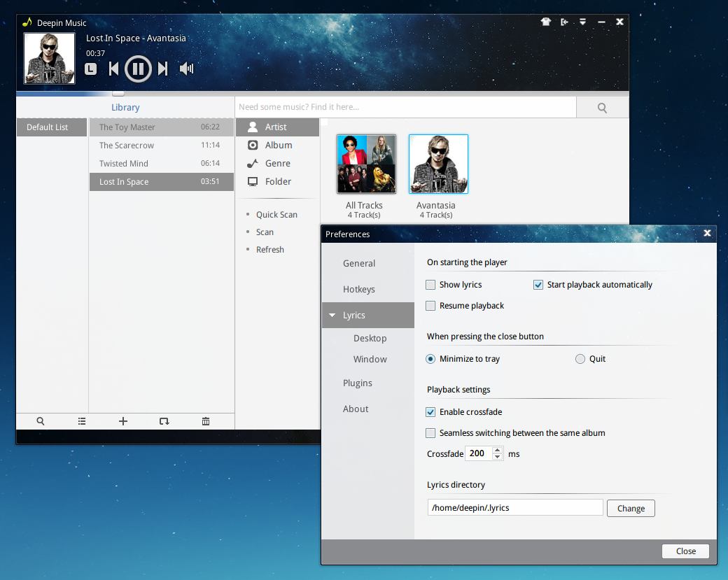The image size is (728, 580).
Task: Mute using the volume icon
Action: (x=185, y=69)
